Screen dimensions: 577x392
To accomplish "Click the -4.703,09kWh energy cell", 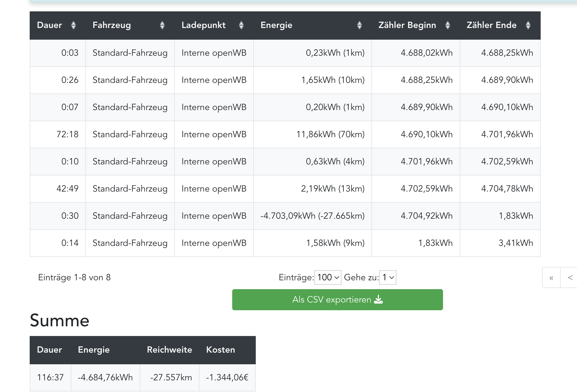I will coord(312,216).
